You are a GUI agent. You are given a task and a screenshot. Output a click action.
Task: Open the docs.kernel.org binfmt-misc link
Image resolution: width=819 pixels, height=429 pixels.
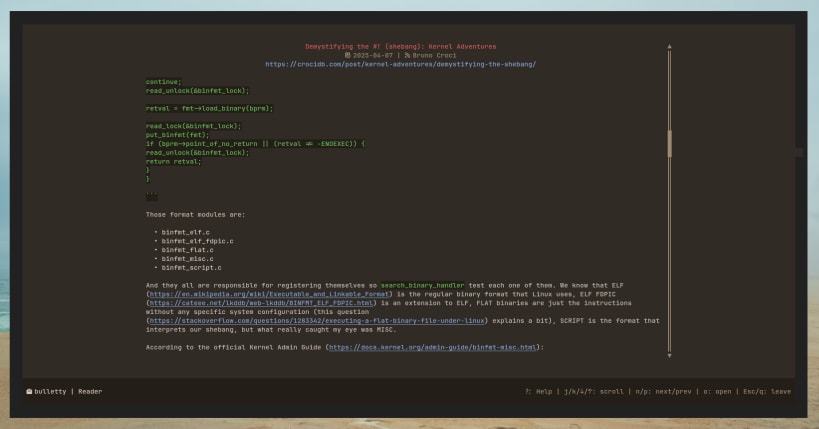pos(432,347)
